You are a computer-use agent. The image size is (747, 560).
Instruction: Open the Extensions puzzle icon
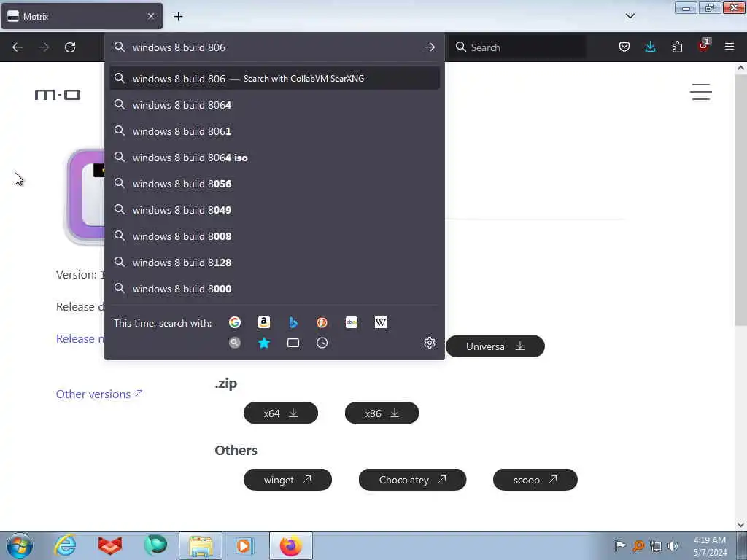pyautogui.click(x=677, y=47)
